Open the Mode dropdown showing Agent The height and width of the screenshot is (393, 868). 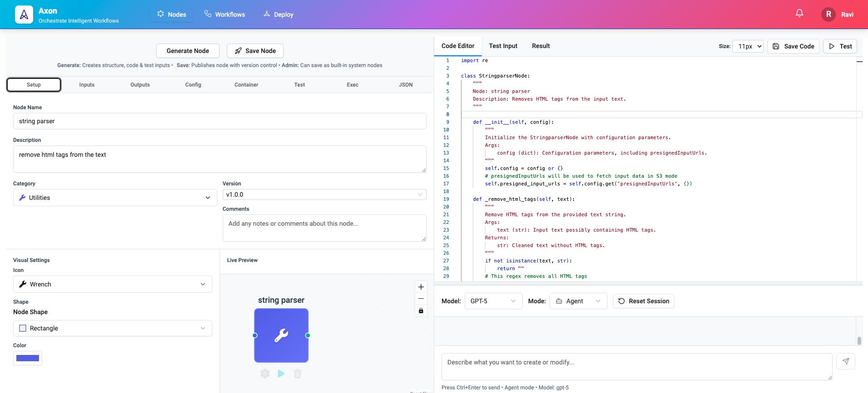pos(579,301)
